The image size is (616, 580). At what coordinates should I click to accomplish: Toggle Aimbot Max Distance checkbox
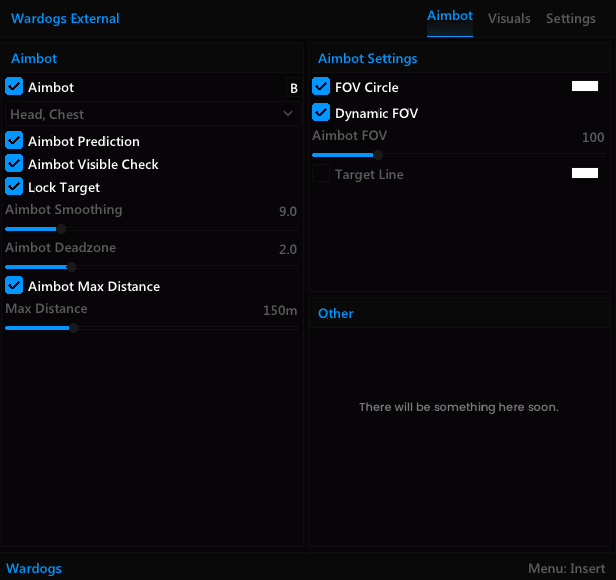[x=14, y=286]
